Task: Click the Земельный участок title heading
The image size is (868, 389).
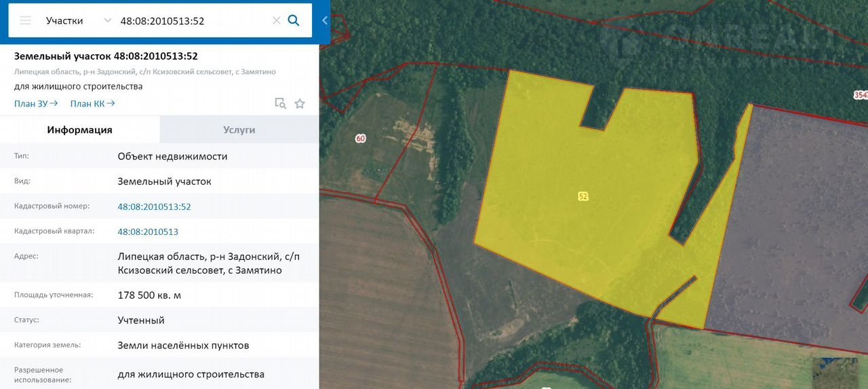Action: [x=106, y=56]
